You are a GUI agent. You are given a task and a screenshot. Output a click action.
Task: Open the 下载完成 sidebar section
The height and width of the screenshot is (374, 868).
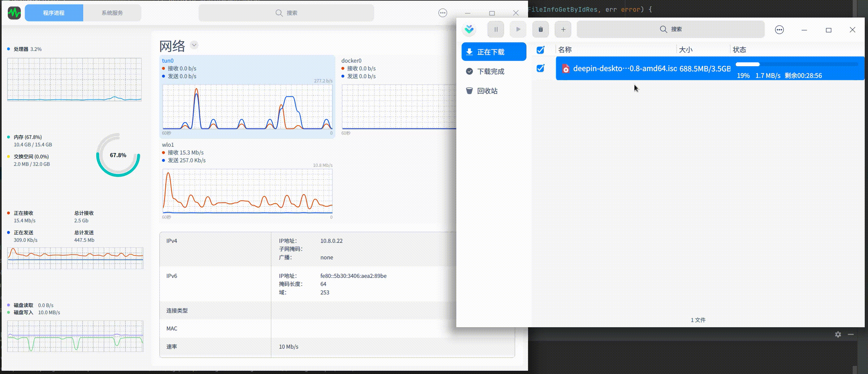coord(490,71)
